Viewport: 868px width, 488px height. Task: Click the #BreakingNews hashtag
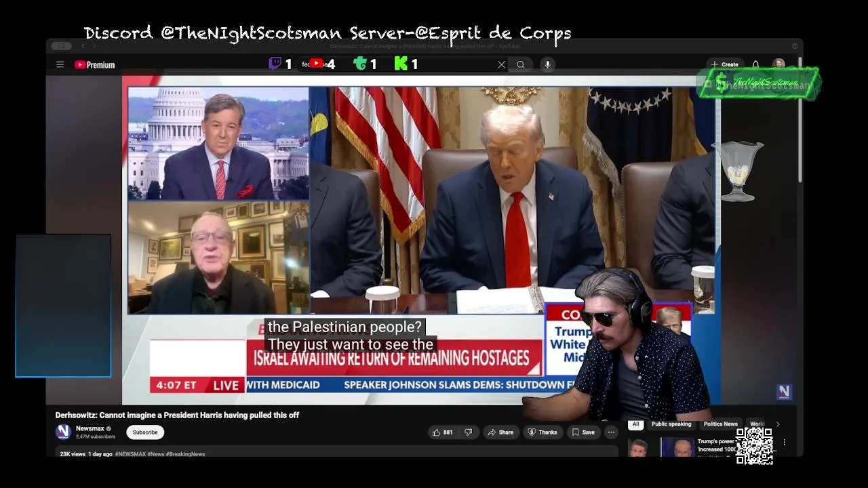pos(186,454)
